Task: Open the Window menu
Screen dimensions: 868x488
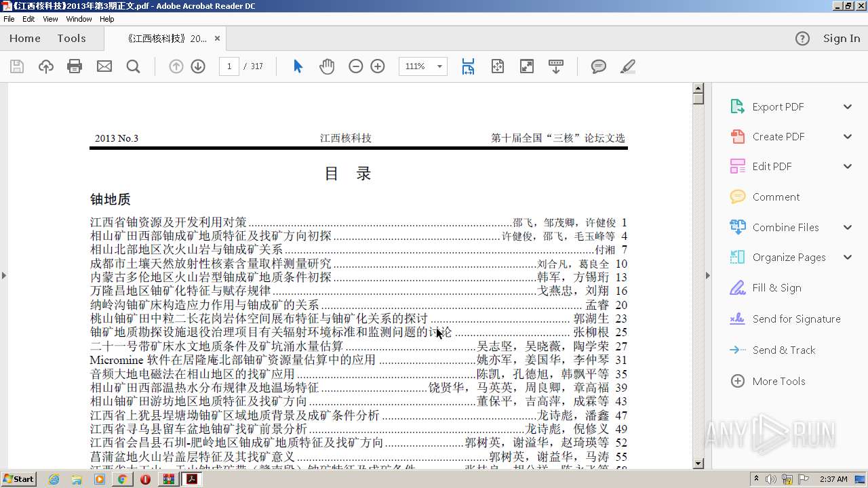Action: (79, 19)
